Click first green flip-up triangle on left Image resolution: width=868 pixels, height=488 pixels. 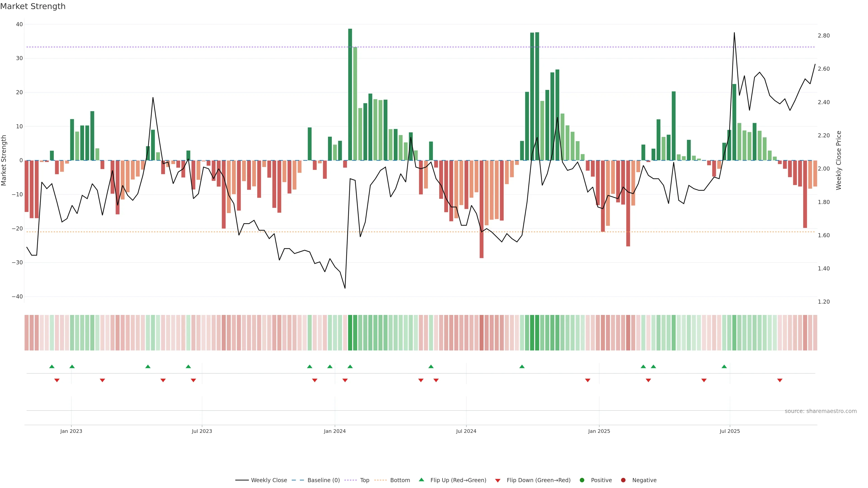coord(52,366)
